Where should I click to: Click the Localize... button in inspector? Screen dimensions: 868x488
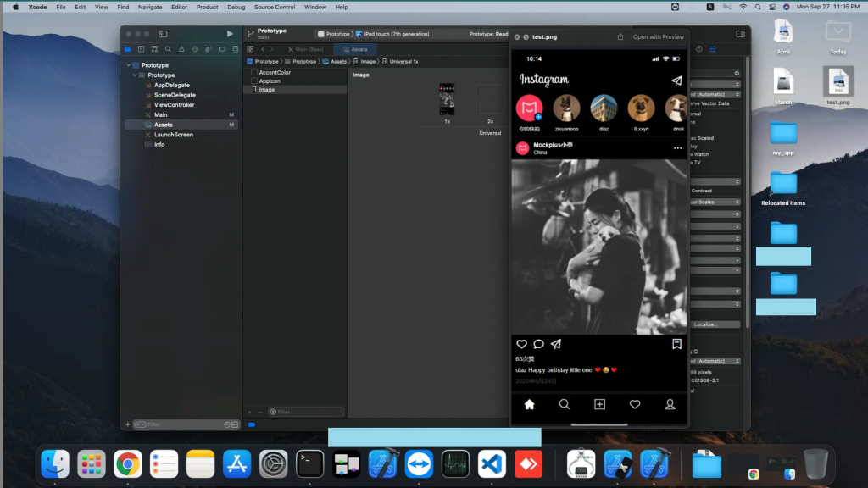[715, 324]
